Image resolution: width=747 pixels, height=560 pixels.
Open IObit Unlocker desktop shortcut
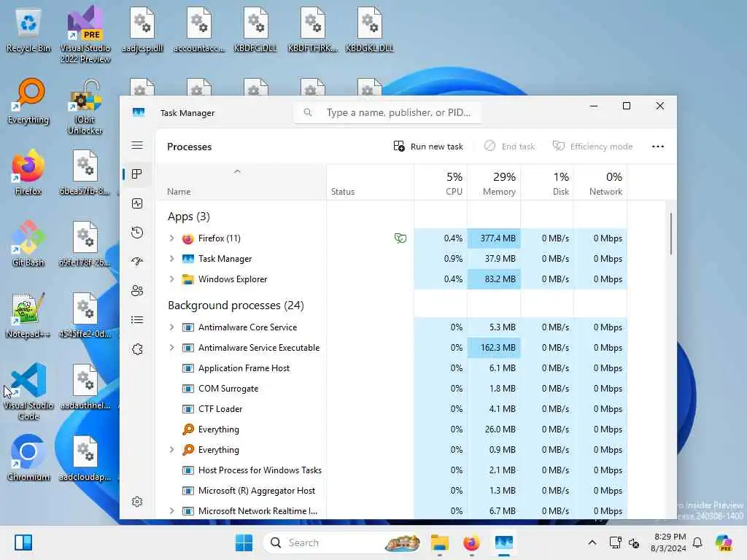(85, 106)
